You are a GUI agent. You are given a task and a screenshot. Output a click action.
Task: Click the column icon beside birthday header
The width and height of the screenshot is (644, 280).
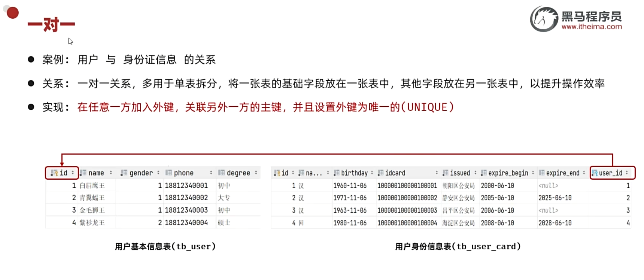[x=337, y=173]
